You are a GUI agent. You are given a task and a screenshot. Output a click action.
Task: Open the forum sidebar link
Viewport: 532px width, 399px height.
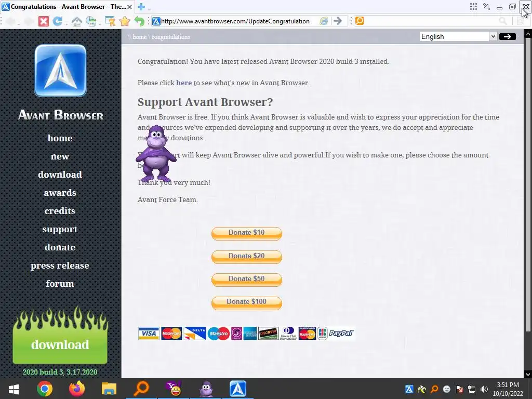(60, 284)
